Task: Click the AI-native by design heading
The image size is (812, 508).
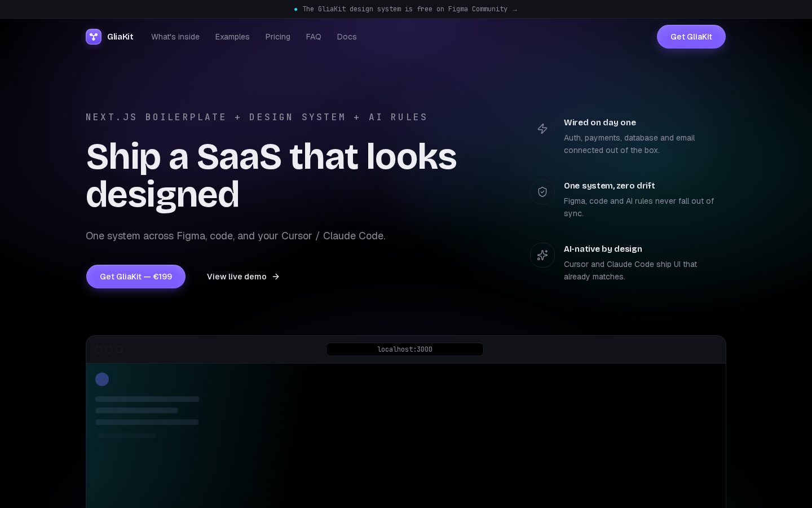Action: click(603, 249)
